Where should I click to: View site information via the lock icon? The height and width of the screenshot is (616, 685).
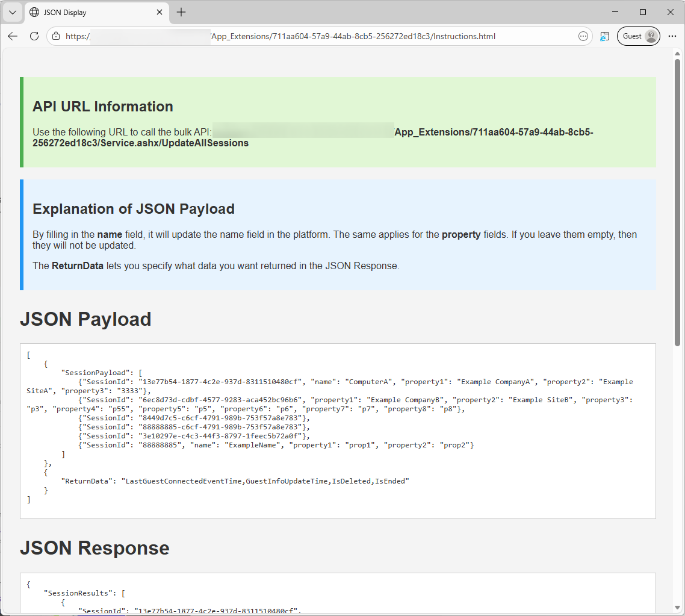coord(56,36)
